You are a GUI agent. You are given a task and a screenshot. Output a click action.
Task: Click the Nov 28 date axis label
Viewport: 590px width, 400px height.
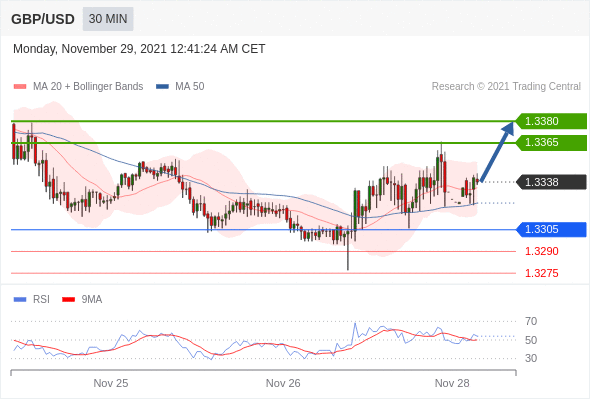tap(452, 383)
